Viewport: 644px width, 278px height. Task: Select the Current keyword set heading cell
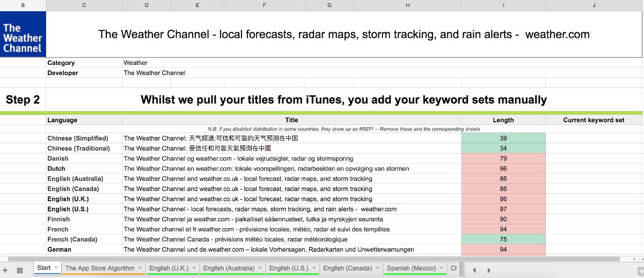point(594,120)
